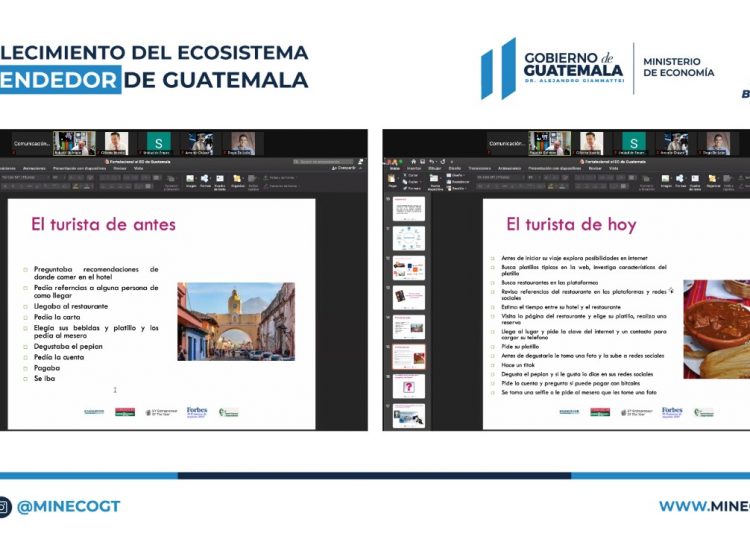Click the Pegar icon in right PowerPoint window
Image resolution: width=750 pixels, height=536 pixels.
[392, 182]
